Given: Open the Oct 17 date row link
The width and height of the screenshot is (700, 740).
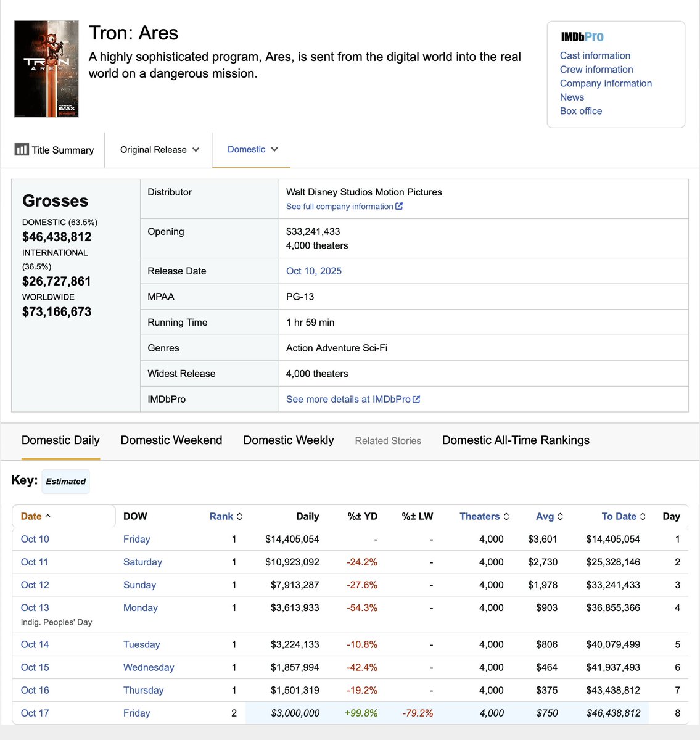Looking at the screenshot, I should tap(35, 713).
